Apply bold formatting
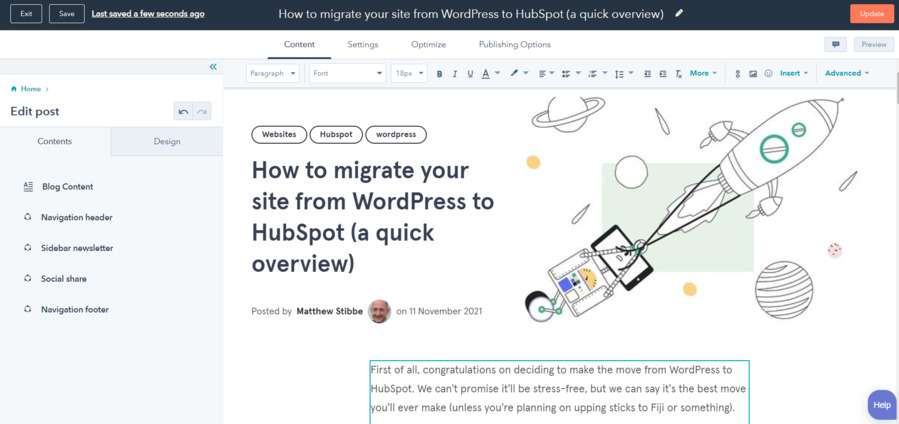899x424 pixels. click(440, 74)
